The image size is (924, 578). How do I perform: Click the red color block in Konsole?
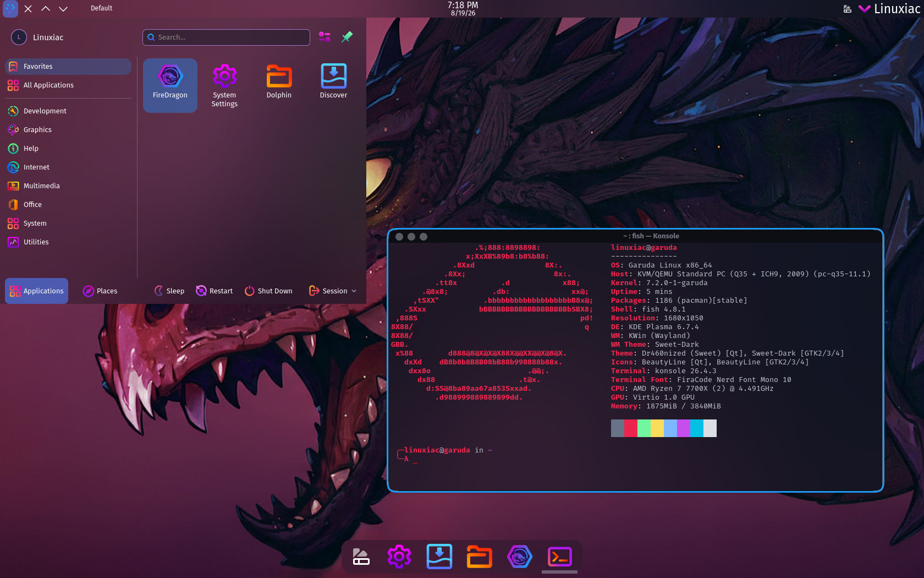631,428
